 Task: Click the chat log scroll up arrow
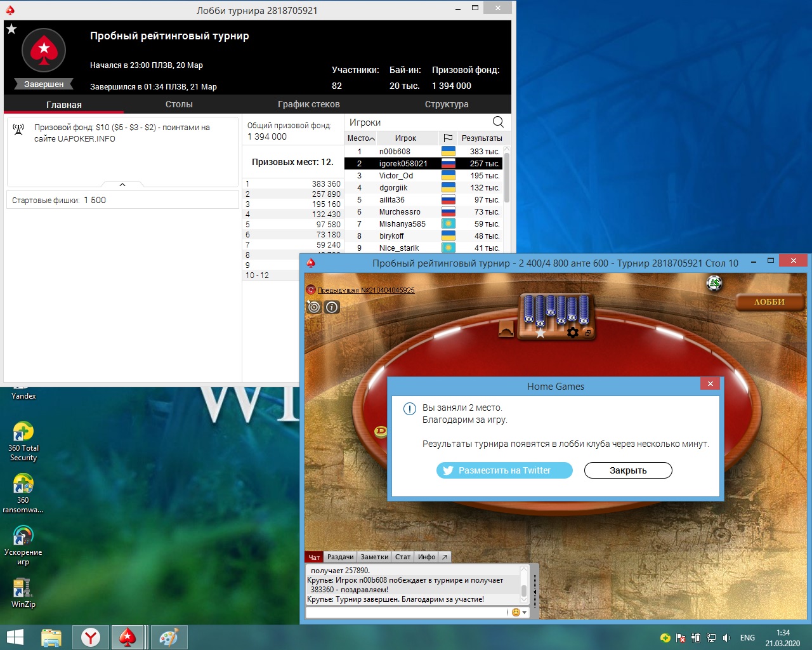(524, 570)
